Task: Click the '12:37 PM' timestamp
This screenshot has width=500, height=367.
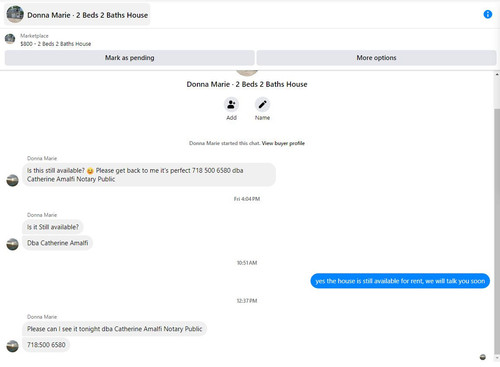Action: point(247,301)
